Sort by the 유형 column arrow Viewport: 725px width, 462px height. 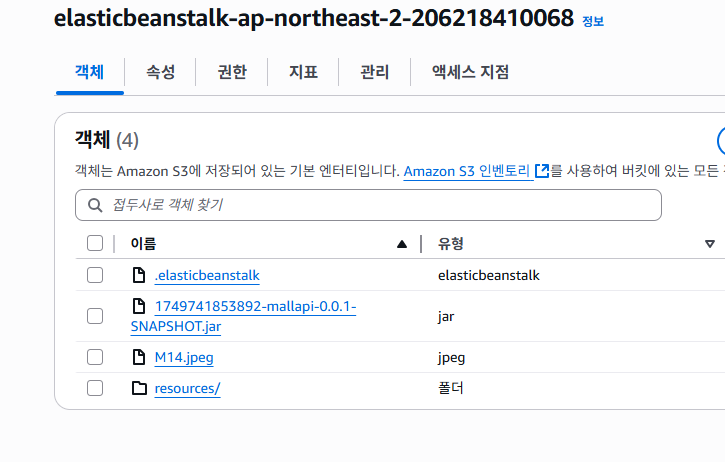710,243
